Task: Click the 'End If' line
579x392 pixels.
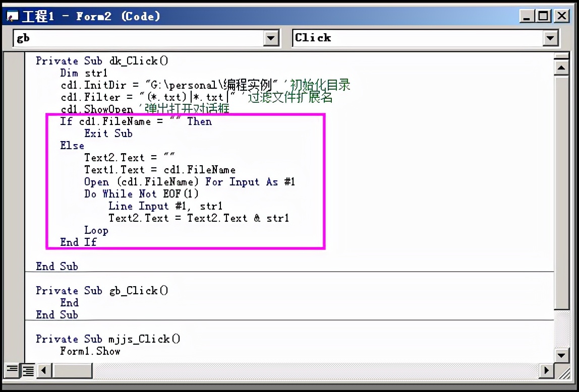Action: pos(78,242)
